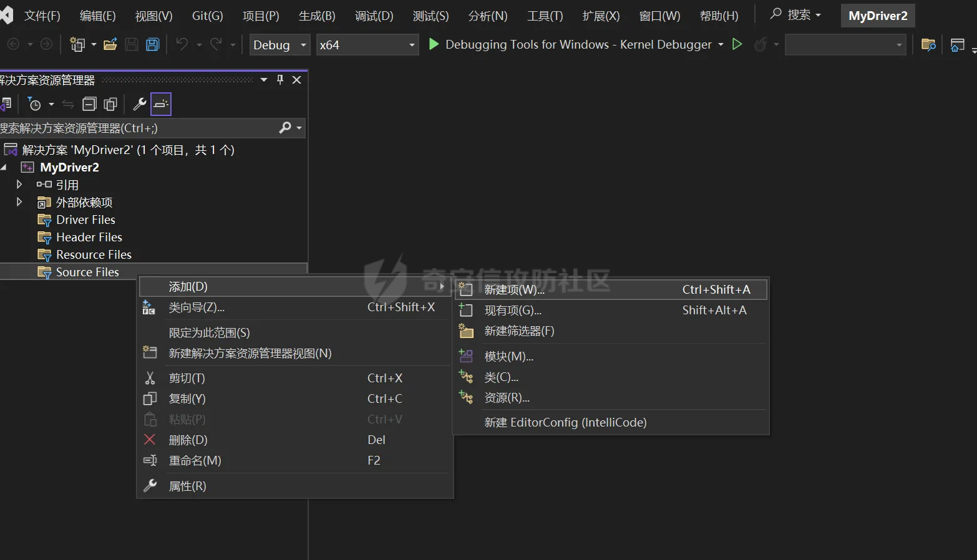Start Debugging Tools for Windows Kernel Debugger
This screenshot has height=560, width=977.
(578, 44)
